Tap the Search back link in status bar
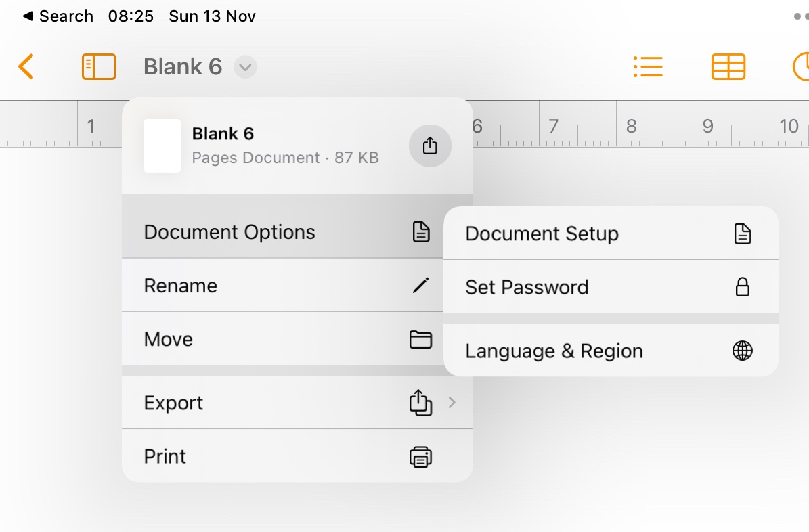 [x=58, y=16]
